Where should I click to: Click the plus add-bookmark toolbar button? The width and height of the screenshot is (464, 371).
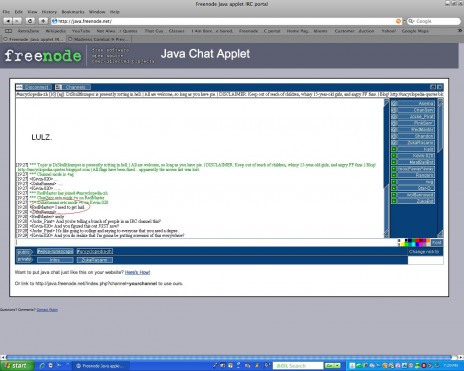43,21
